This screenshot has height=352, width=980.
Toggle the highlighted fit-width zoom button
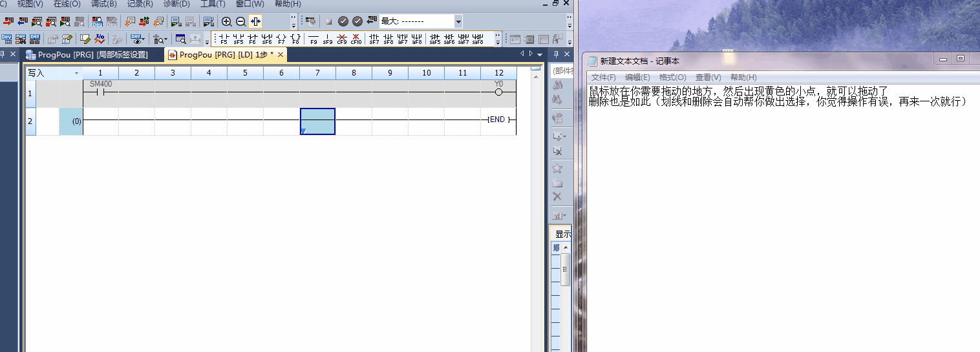[x=255, y=21]
